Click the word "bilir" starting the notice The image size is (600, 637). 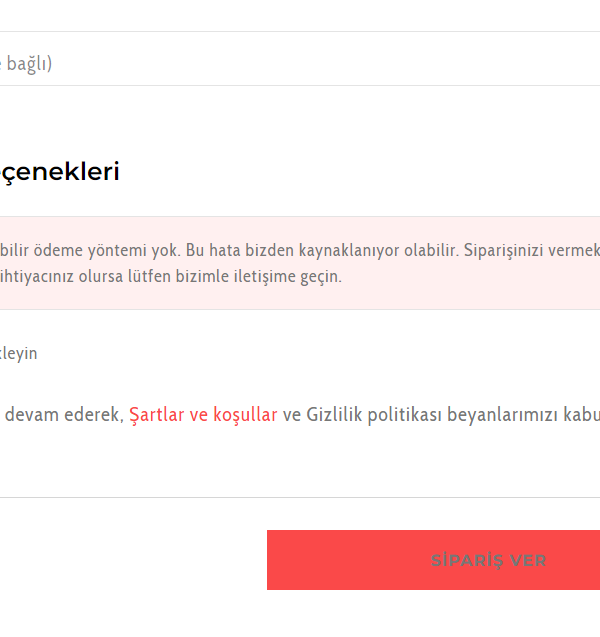point(14,251)
